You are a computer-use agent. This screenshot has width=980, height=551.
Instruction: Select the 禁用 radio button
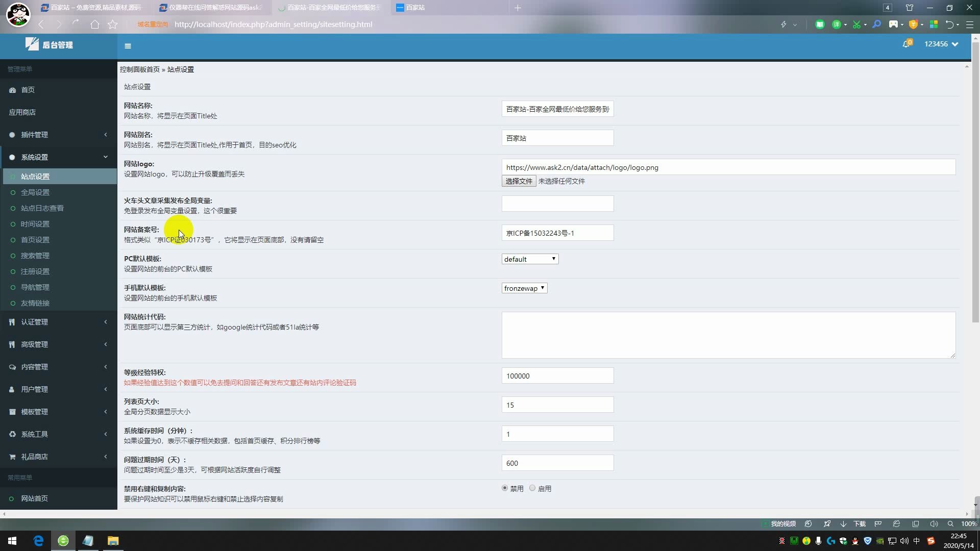(x=505, y=488)
